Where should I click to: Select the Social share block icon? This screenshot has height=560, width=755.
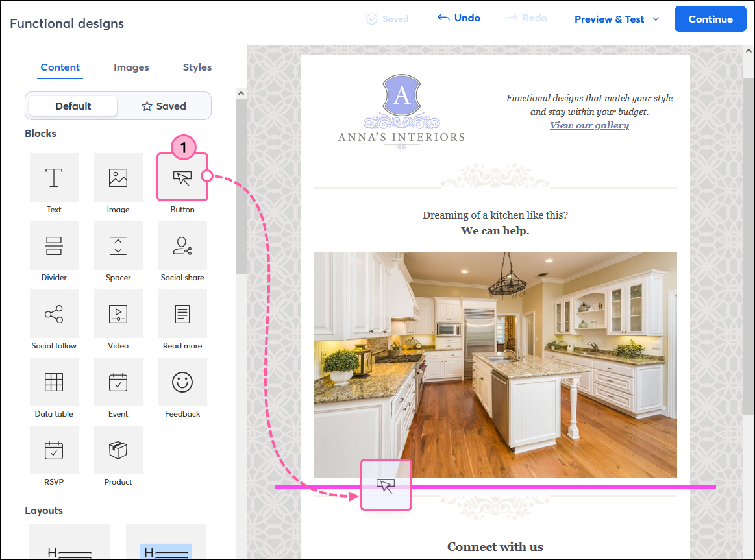click(182, 245)
